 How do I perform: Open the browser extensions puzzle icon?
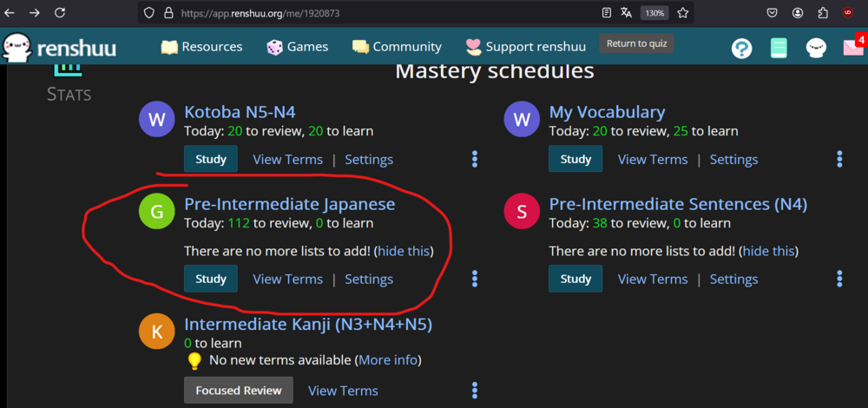pos(823,13)
